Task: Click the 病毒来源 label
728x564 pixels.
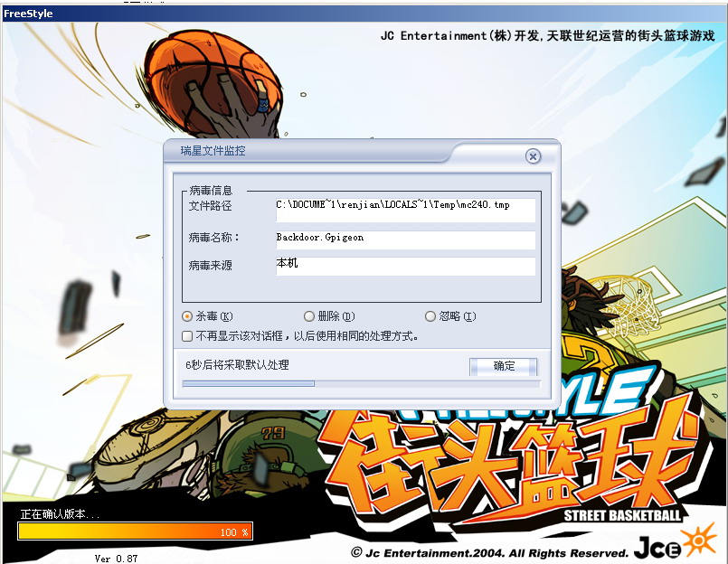Action: coord(210,266)
